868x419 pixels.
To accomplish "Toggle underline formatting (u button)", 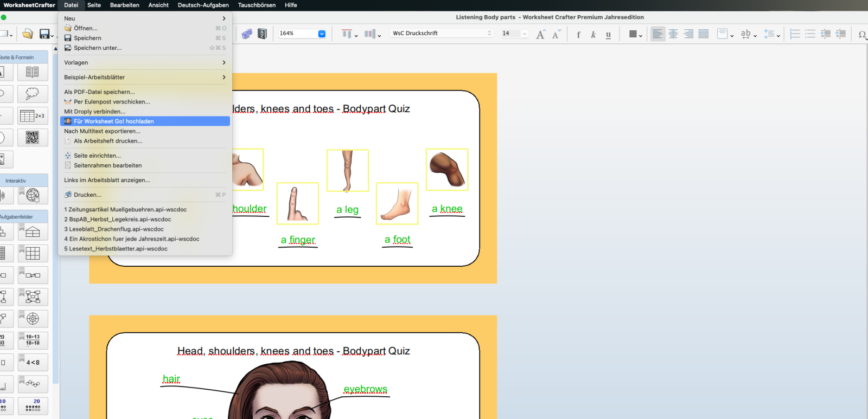I will 608,34.
